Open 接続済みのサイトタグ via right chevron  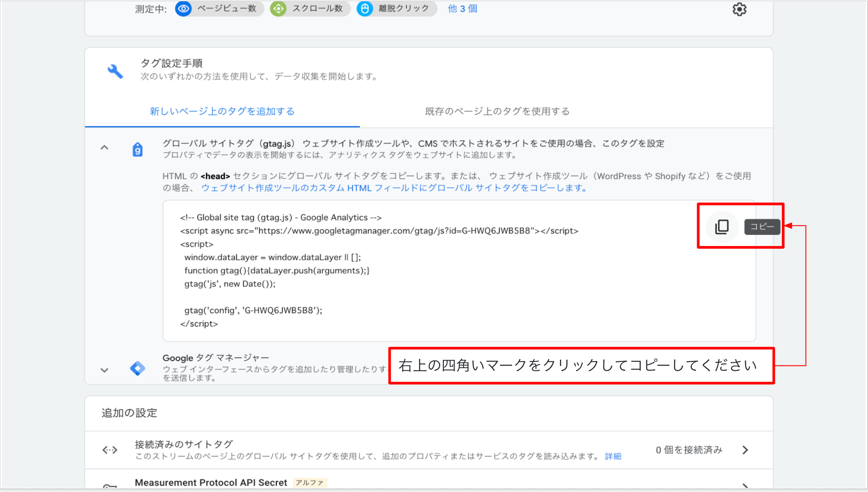[x=745, y=450]
